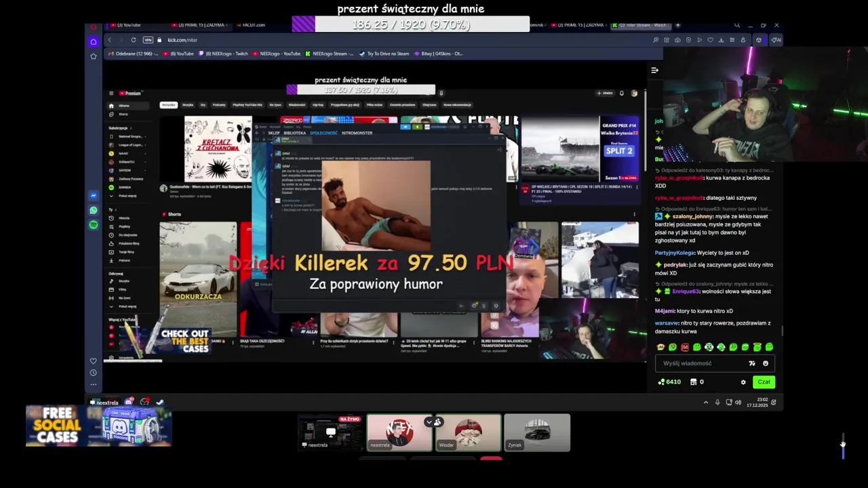Toggle the VPN badge in address bar
The height and width of the screenshot is (488, 868).
coord(148,40)
